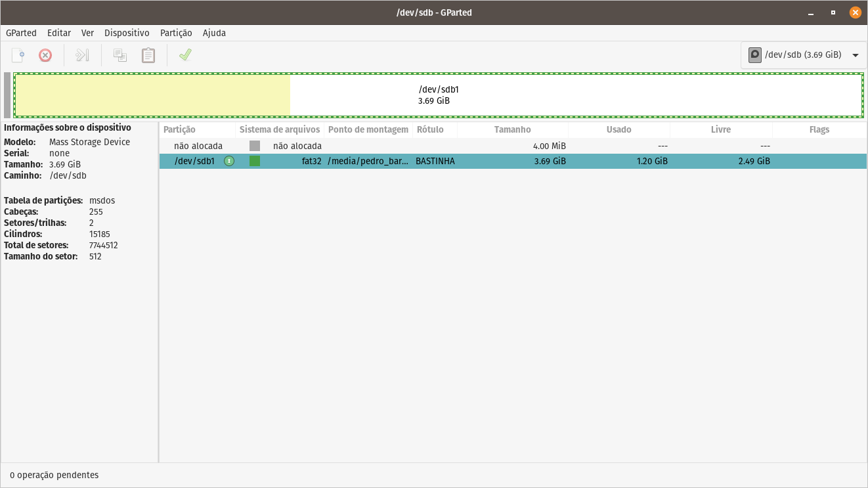Image resolution: width=868 pixels, height=488 pixels.
Task: Open the Partição menu
Action: coord(176,33)
